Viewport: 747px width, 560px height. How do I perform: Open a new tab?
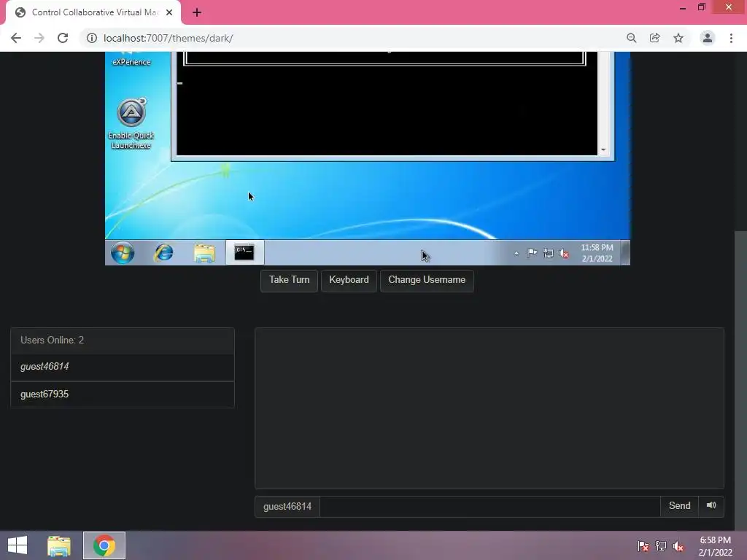point(197,12)
